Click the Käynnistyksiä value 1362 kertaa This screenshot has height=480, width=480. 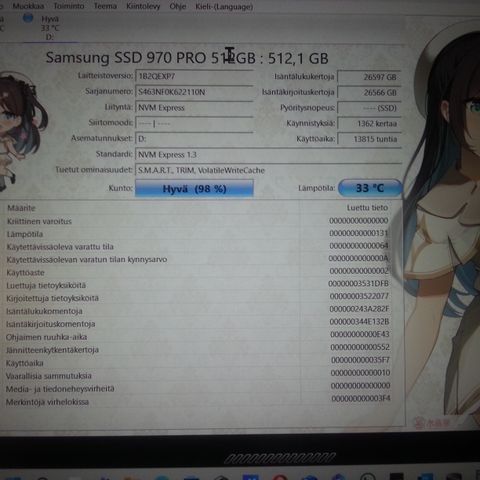coord(369,124)
